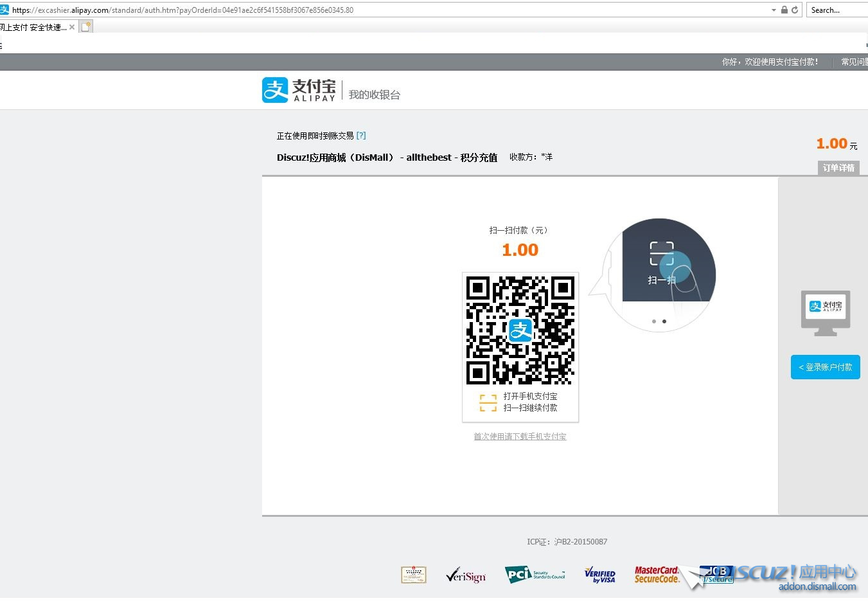This screenshot has width=868, height=603.
Task: Open a new browser tab
Action: tap(86, 26)
